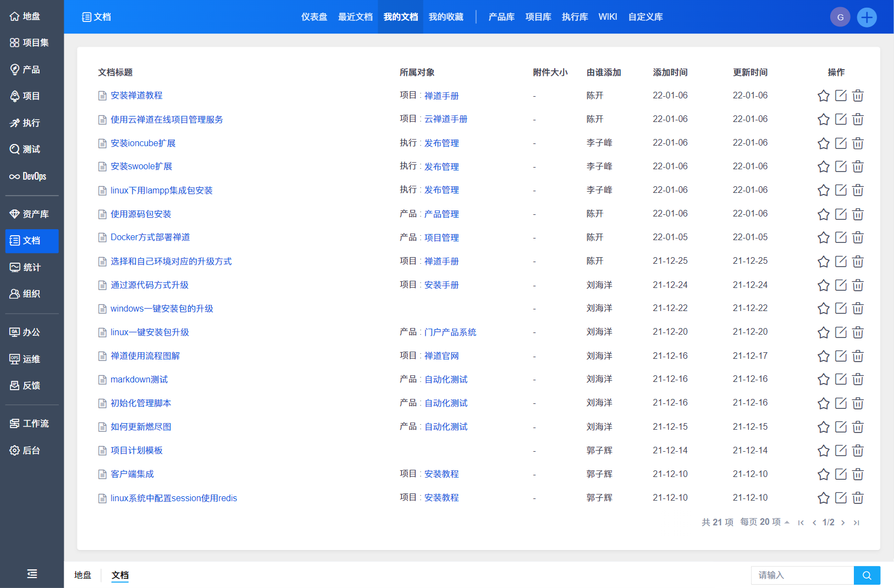
Task: Star the linux一键安装包升级 document
Action: 823,332
